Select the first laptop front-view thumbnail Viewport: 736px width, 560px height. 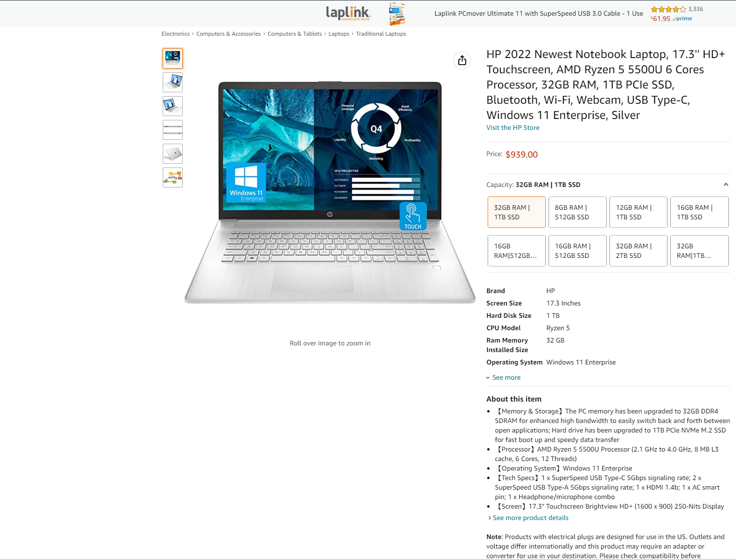click(173, 59)
